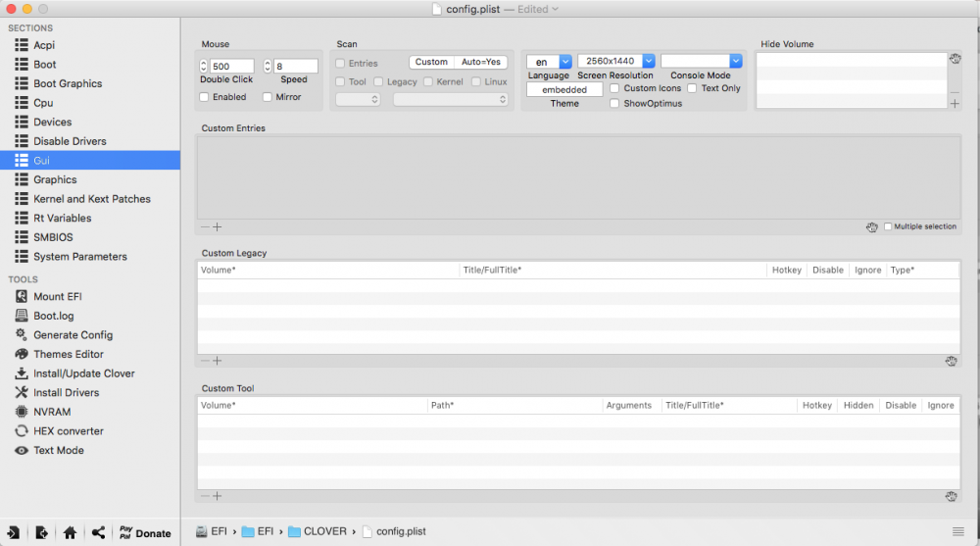Open the HEX converter tool
Image resolution: width=980 pixels, height=546 pixels.
point(60,431)
